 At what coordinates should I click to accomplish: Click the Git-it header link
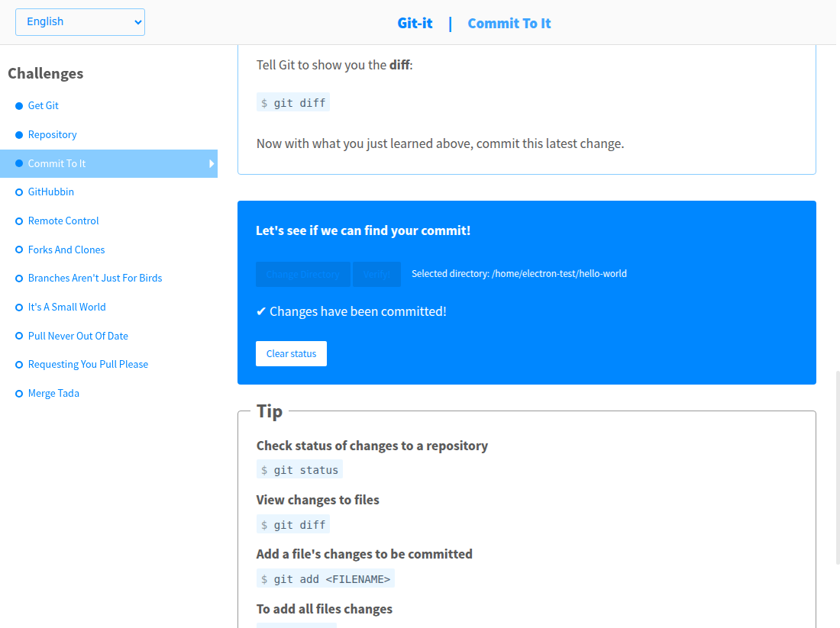pyautogui.click(x=415, y=24)
